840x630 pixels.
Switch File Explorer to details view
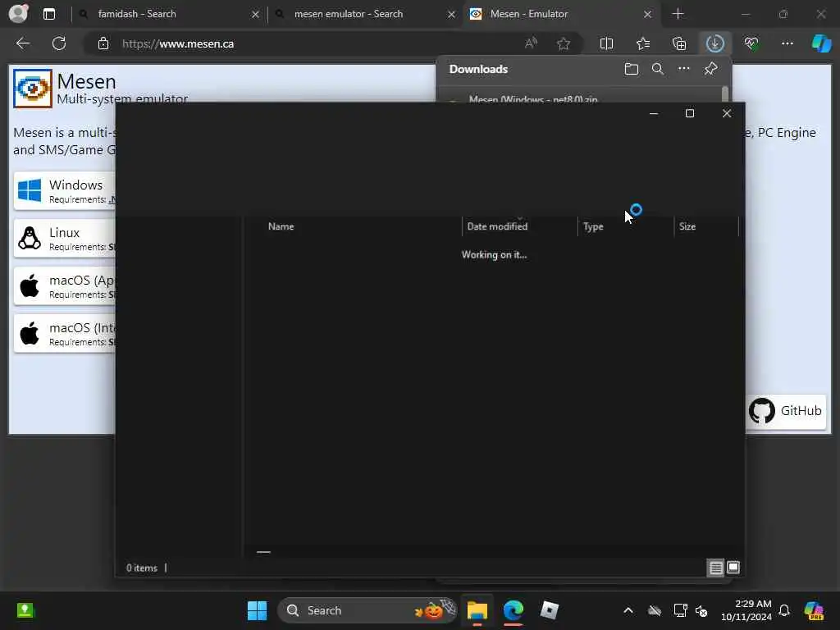715,568
